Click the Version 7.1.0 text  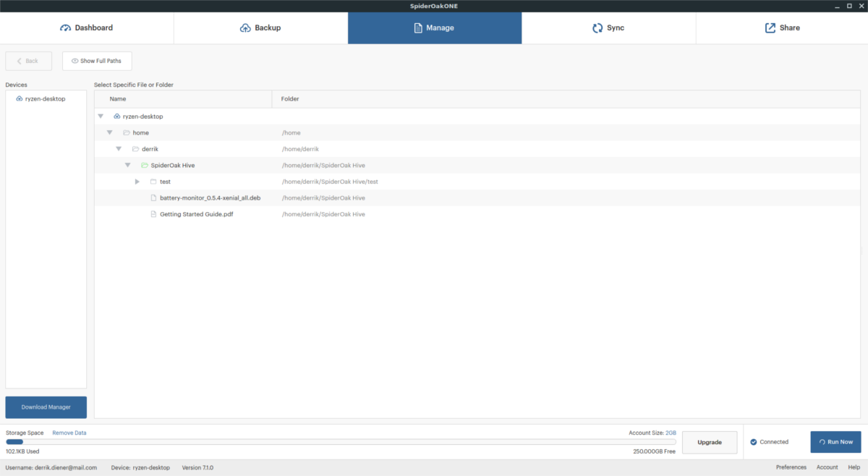pyautogui.click(x=197, y=467)
